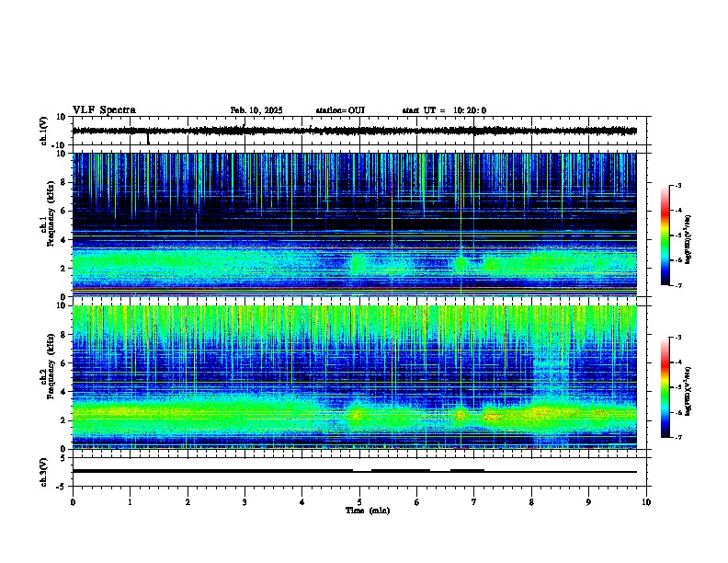Click the "2" tick on the time axis
Viewport: 728px width, 563px height.
tap(188, 502)
